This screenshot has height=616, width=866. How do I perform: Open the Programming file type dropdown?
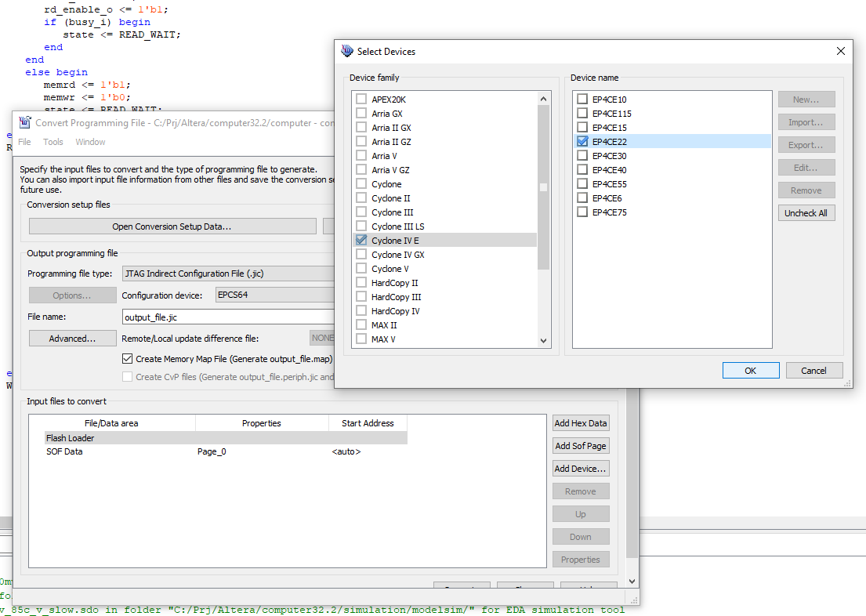[x=228, y=274]
